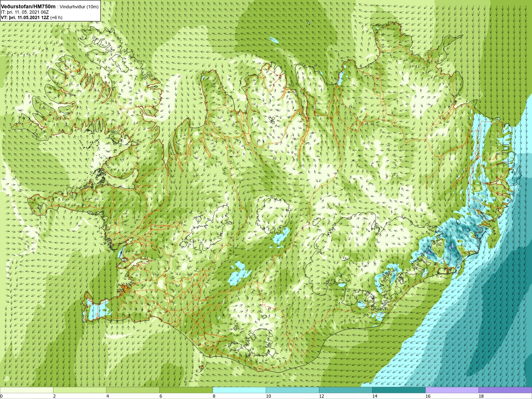Select the 4–6 medium green legend segment
The width and height of the screenshot is (532, 399).
click(133, 390)
